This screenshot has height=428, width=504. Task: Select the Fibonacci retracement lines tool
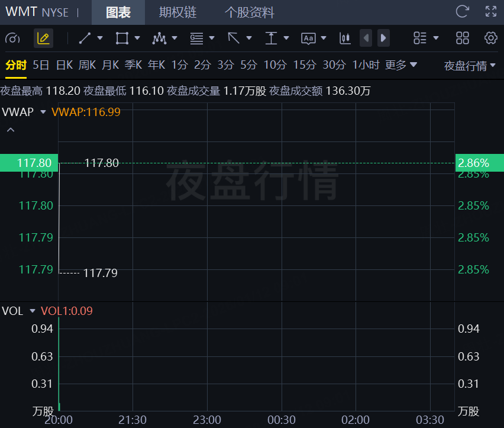point(196,38)
